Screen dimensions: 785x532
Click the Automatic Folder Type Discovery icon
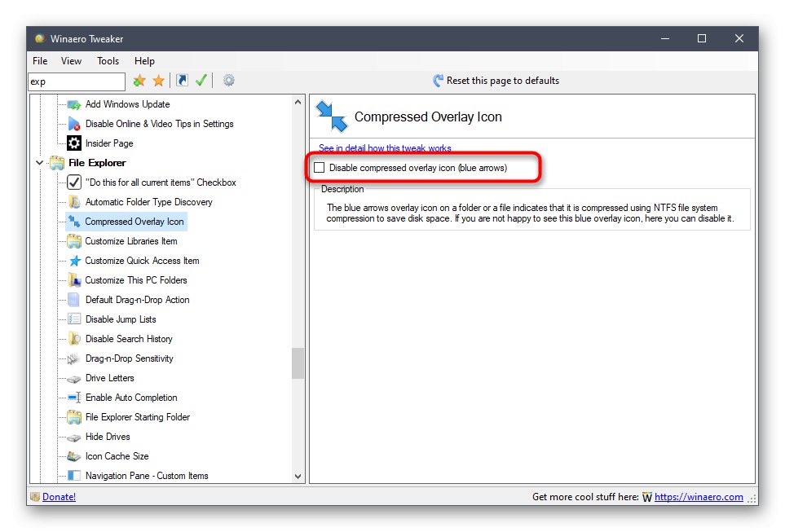(74, 202)
